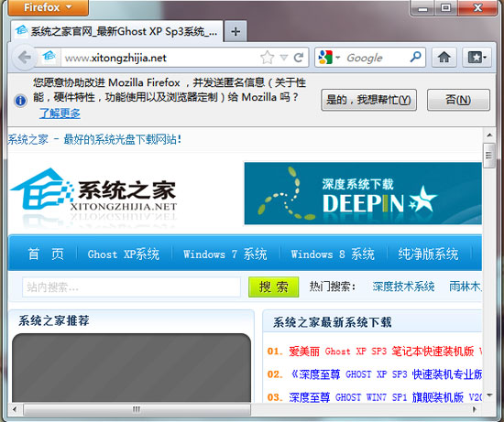This screenshot has height=422, width=504.
Task: Bookmark page with the star icon
Action: point(267,58)
